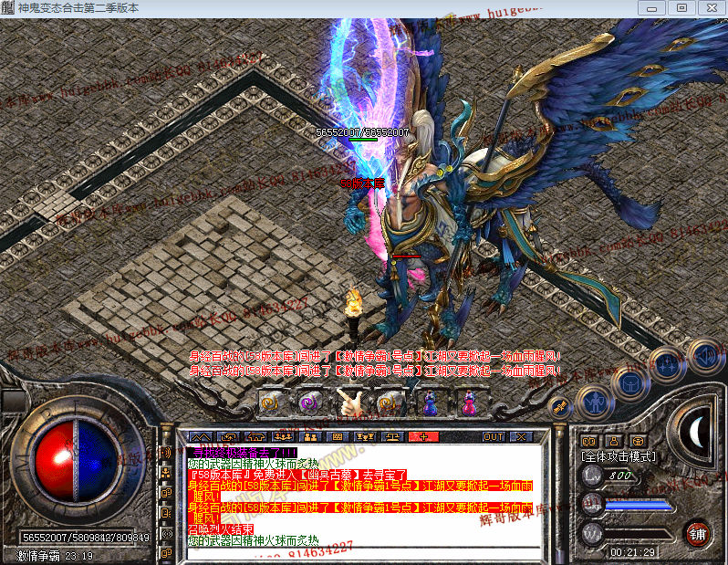Open the two-person friends icon above the chat

[x=310, y=437]
